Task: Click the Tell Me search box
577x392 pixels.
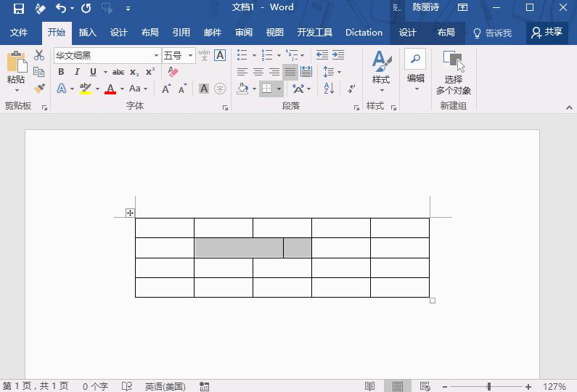Action: [492, 33]
